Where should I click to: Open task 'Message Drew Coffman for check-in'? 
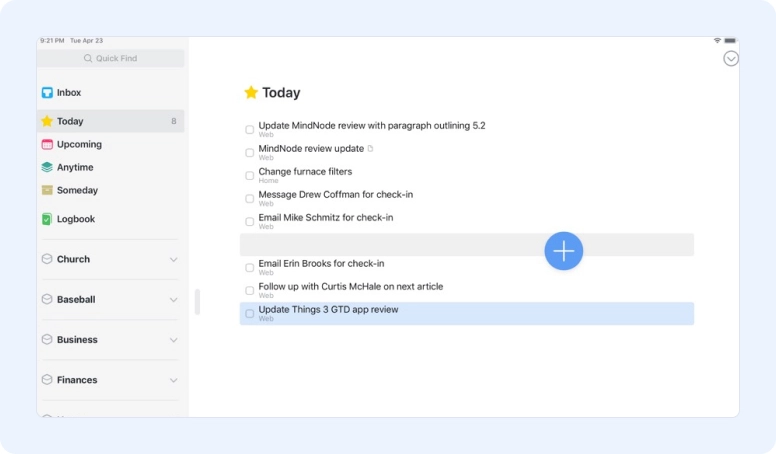pyautogui.click(x=336, y=195)
